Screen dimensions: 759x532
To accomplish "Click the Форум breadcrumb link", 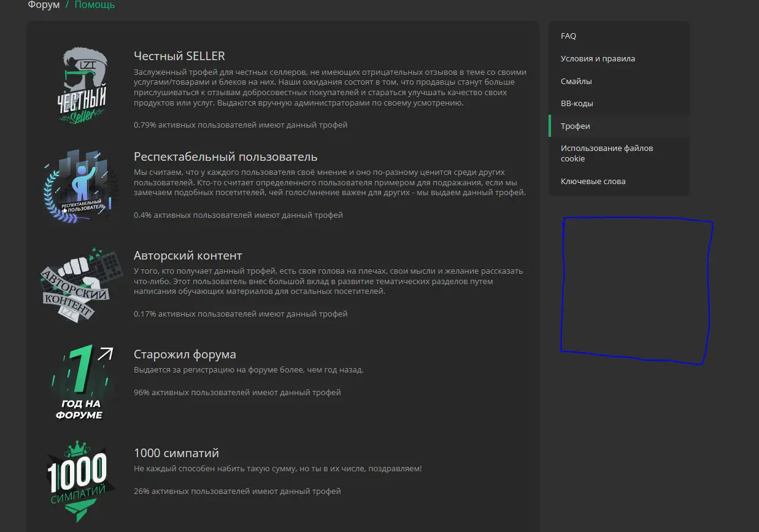I will (x=44, y=5).
